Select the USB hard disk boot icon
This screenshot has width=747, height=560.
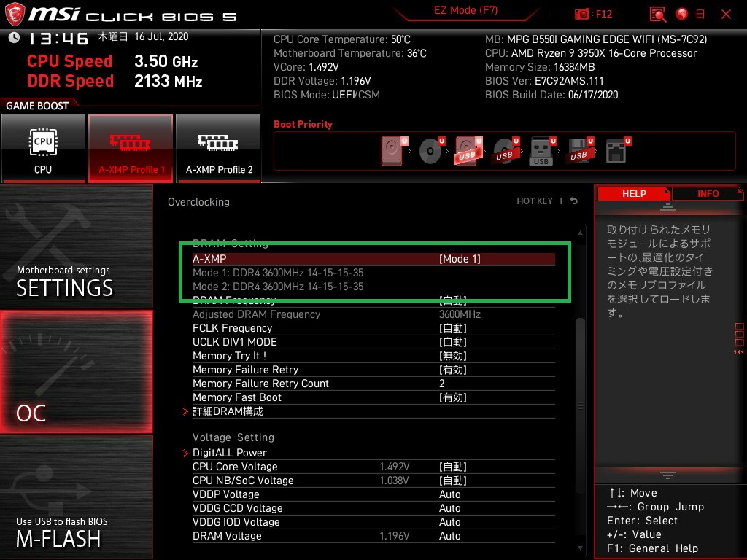pyautogui.click(x=469, y=151)
